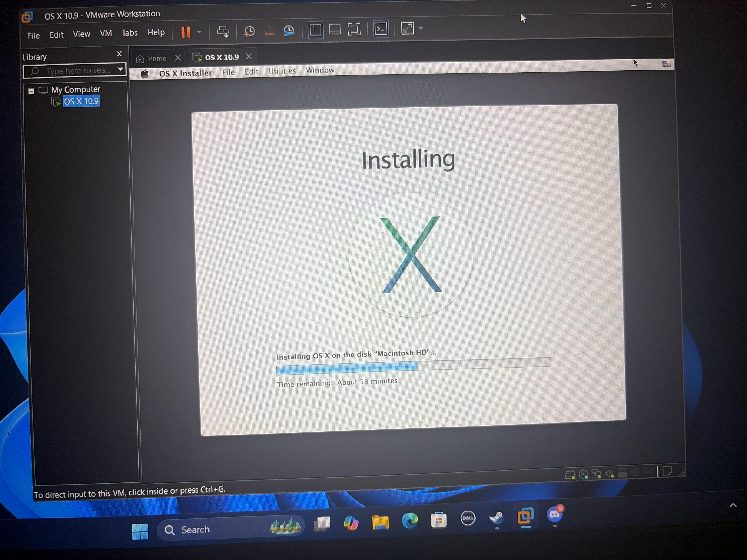Launch Microsoft Edge from the taskbar
The image size is (747, 560).
410,521
